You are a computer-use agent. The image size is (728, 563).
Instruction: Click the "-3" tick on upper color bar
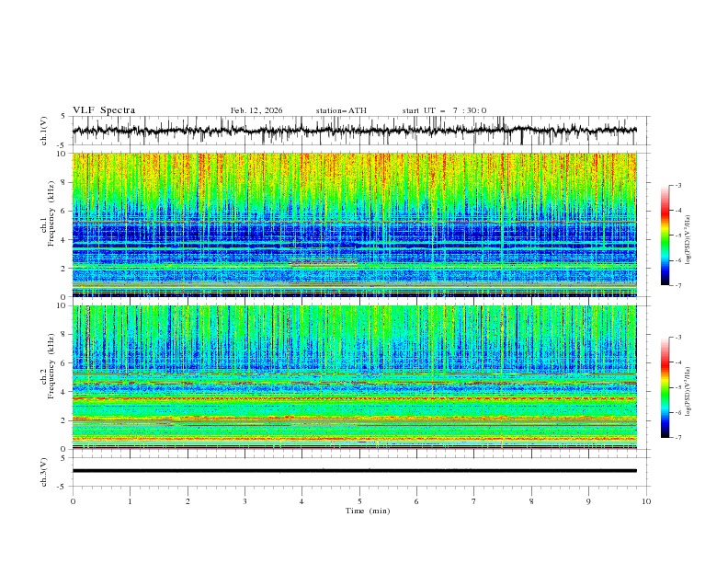[x=677, y=185]
